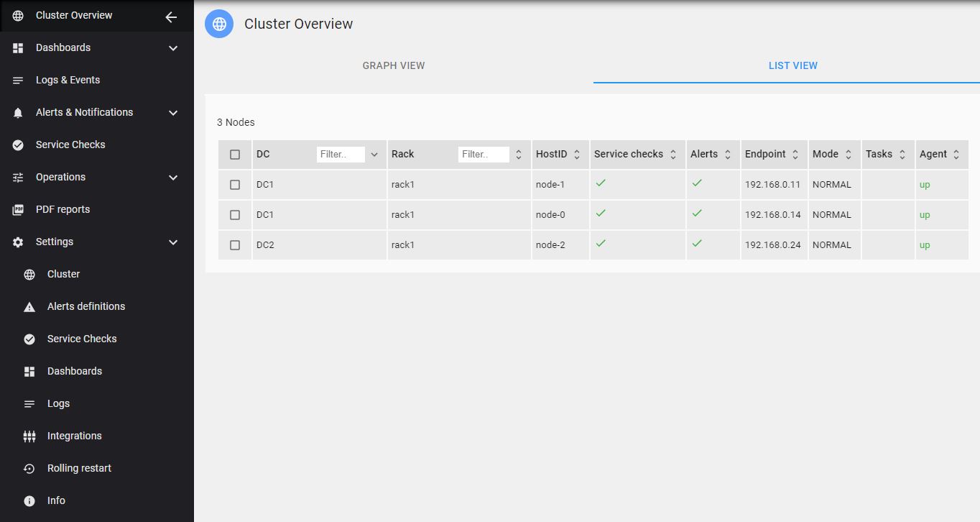Switch to the Graph View tab
Image resolution: width=980 pixels, height=522 pixels.
point(394,65)
